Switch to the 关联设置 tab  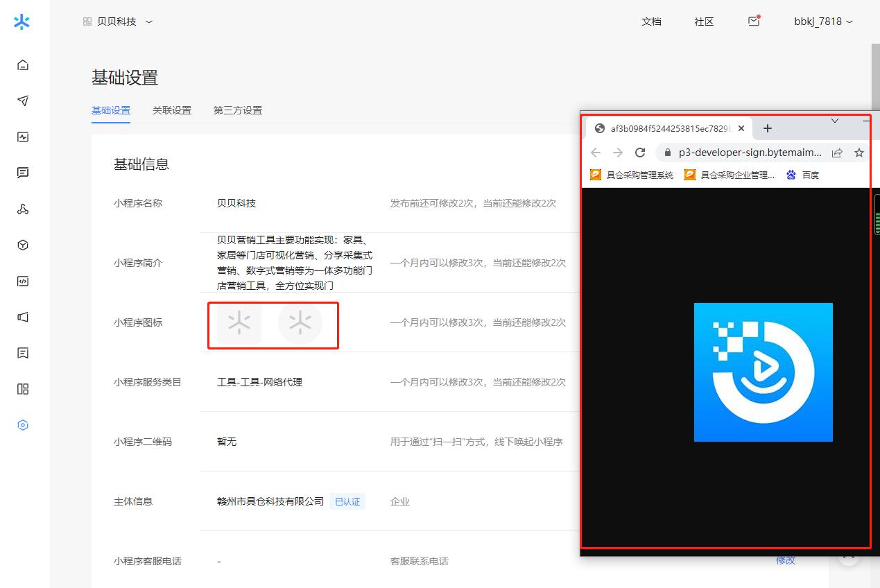[x=172, y=110]
